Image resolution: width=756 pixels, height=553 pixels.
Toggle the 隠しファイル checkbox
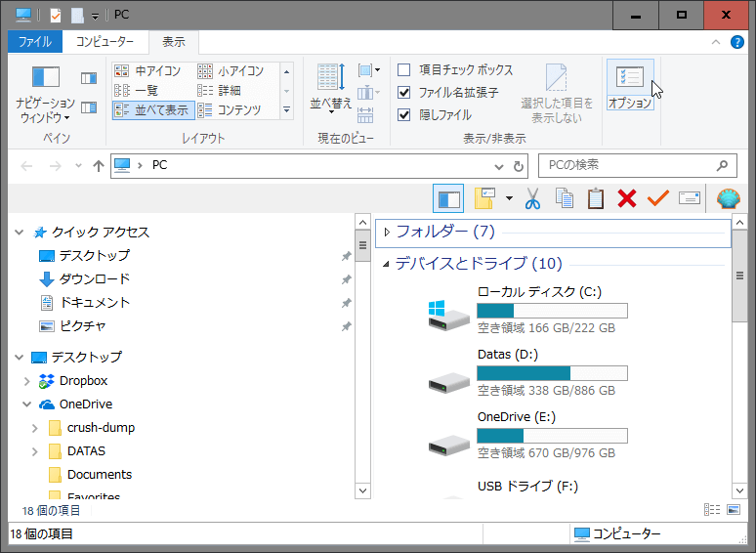click(404, 115)
